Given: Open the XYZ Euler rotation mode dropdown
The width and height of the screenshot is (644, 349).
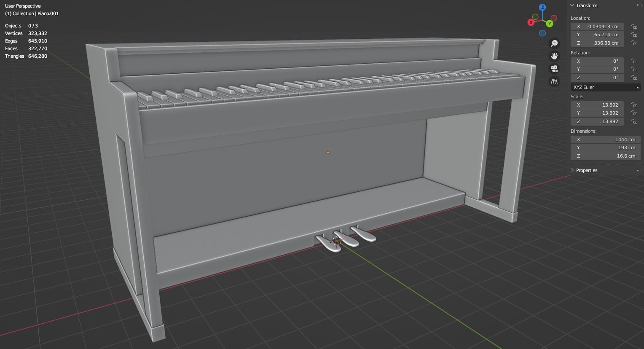Looking at the screenshot, I should click(x=606, y=87).
